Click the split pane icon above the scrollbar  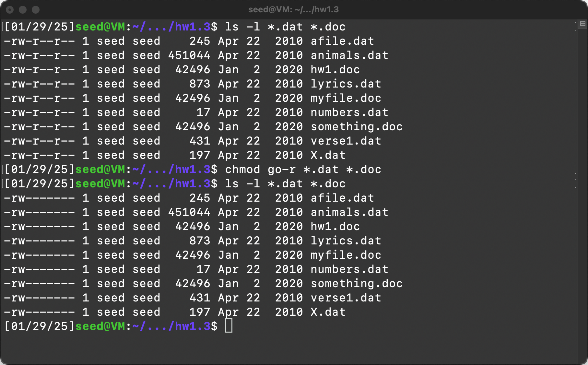[x=582, y=23]
